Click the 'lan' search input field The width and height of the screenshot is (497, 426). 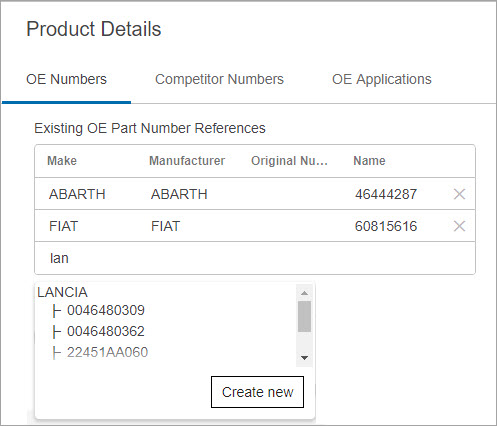tap(255, 258)
